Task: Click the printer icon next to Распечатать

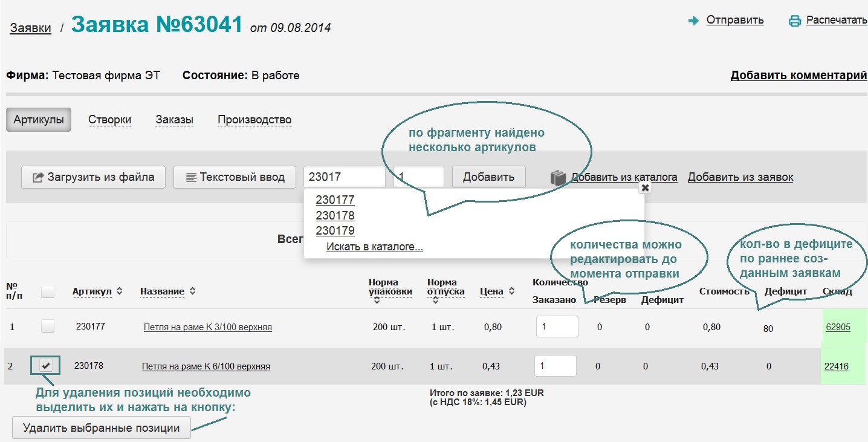Action: pos(794,21)
